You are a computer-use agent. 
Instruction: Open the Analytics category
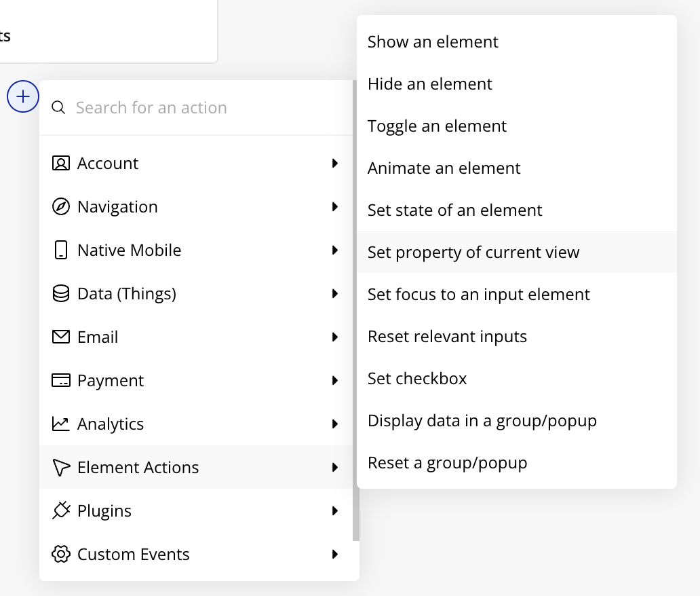point(196,424)
